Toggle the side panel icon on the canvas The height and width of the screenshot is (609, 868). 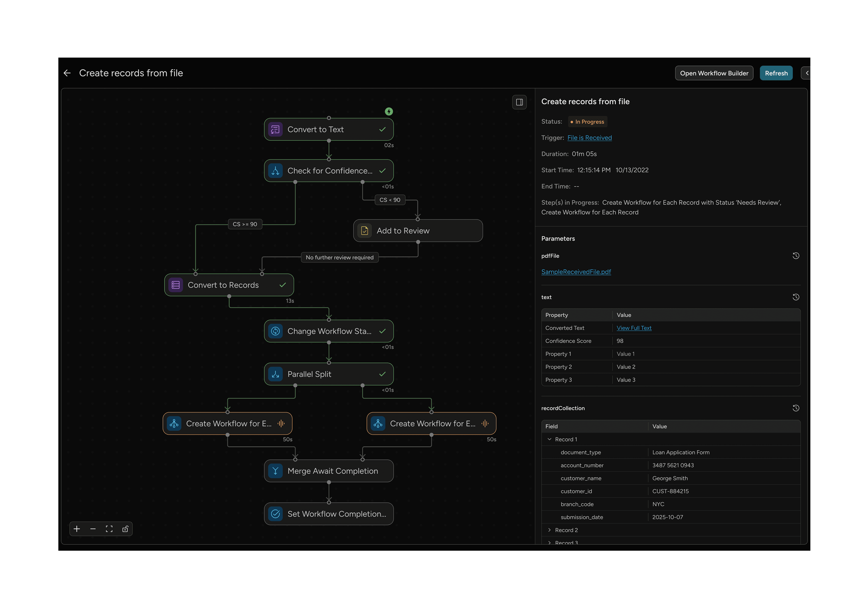coord(519,102)
